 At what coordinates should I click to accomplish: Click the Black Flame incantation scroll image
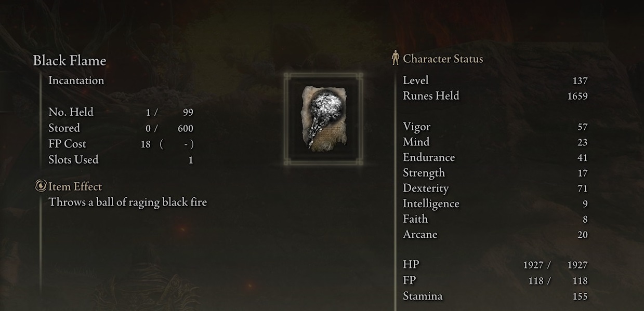[x=322, y=119]
